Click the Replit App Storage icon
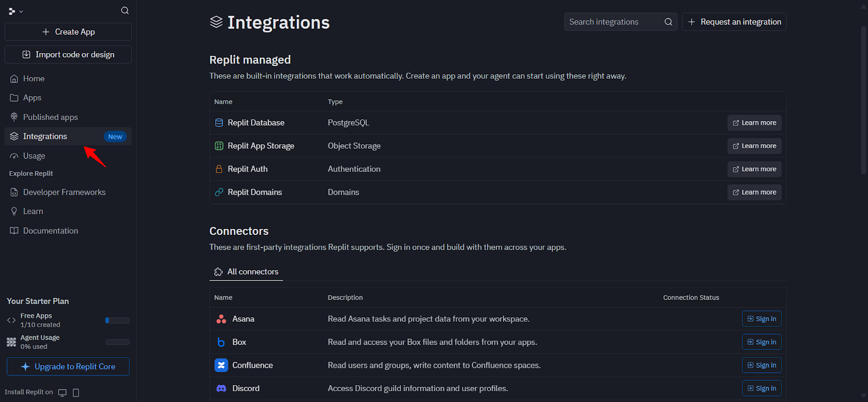868x402 pixels. (219, 146)
